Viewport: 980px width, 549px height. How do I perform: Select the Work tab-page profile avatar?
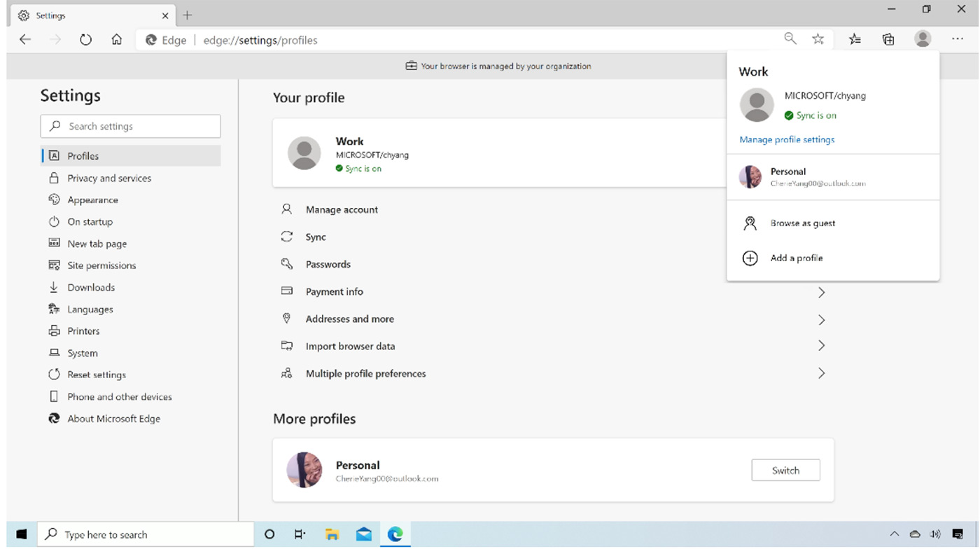304,153
